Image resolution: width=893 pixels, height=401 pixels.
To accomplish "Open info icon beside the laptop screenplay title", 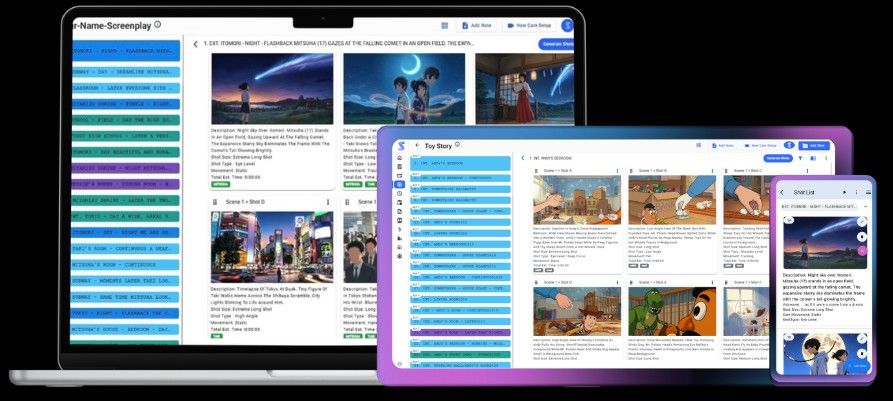I will tap(158, 24).
